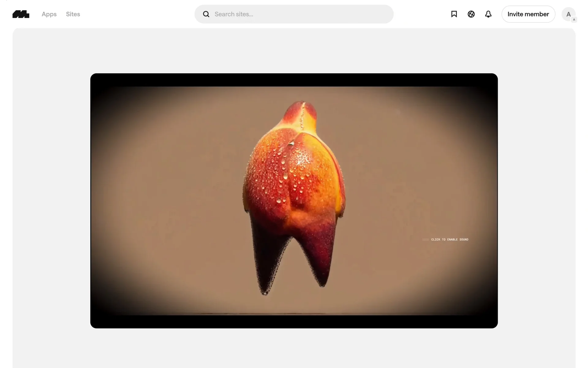Click the small 'A' workspace badge

pos(574,20)
